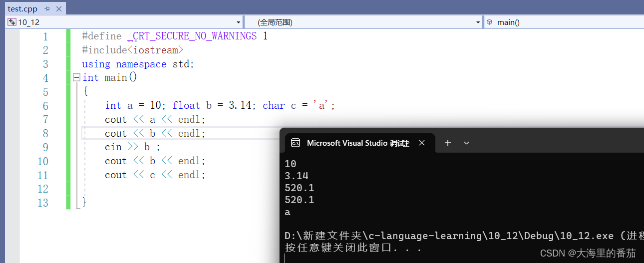The height and width of the screenshot is (263, 644).
Task: Close the debug console terminal tab
Action: point(422,143)
